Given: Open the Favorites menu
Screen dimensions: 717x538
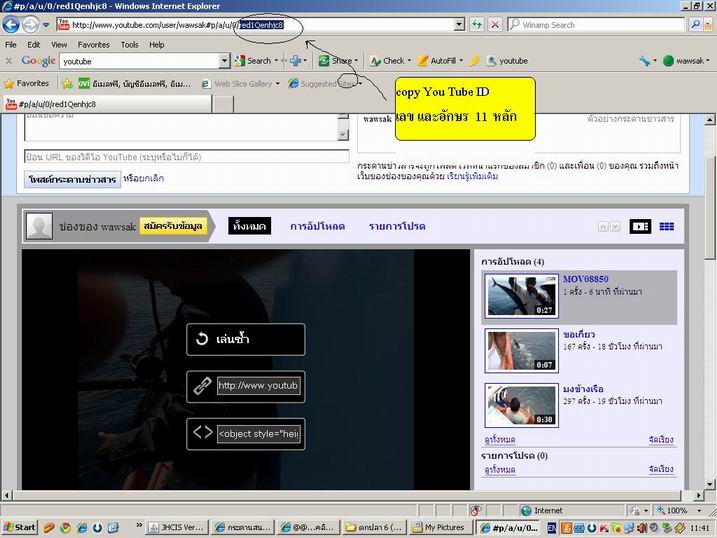Looking at the screenshot, I should tap(93, 45).
